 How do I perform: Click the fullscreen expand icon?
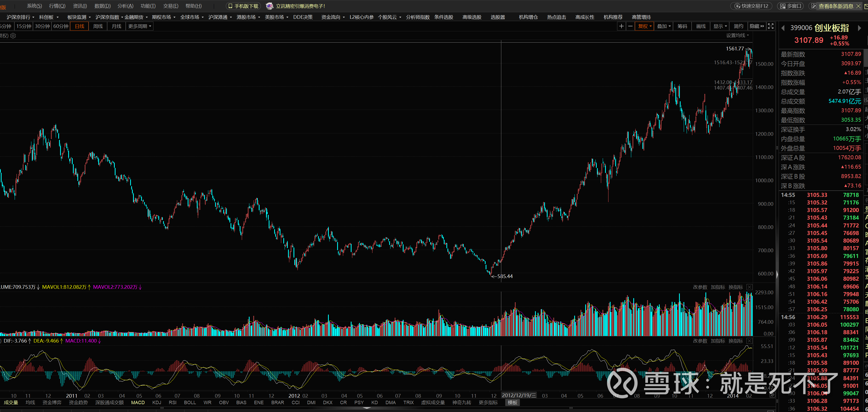[x=770, y=26]
